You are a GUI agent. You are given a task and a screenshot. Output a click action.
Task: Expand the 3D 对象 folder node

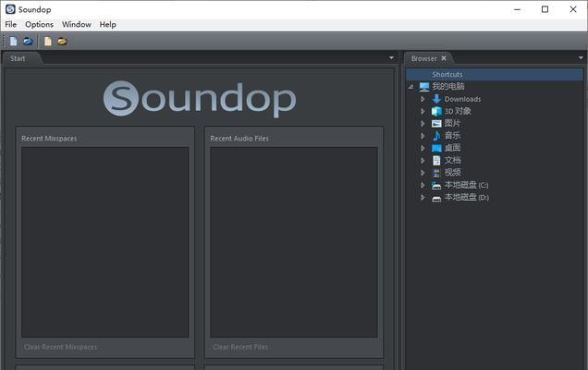coord(423,111)
